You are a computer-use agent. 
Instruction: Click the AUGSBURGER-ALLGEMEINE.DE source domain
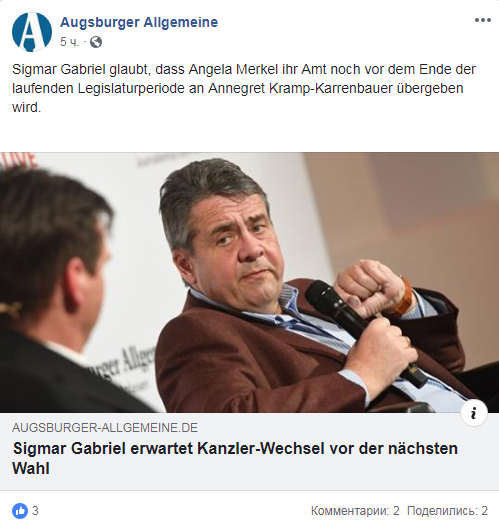105,428
